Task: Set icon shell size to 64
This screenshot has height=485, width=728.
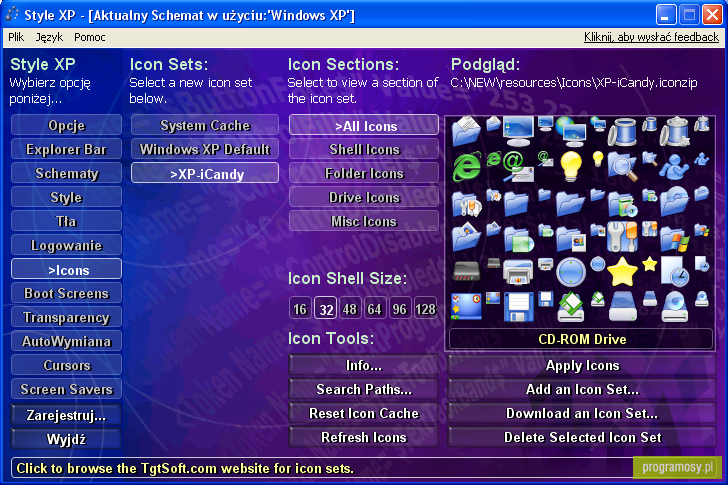Action: (x=375, y=309)
